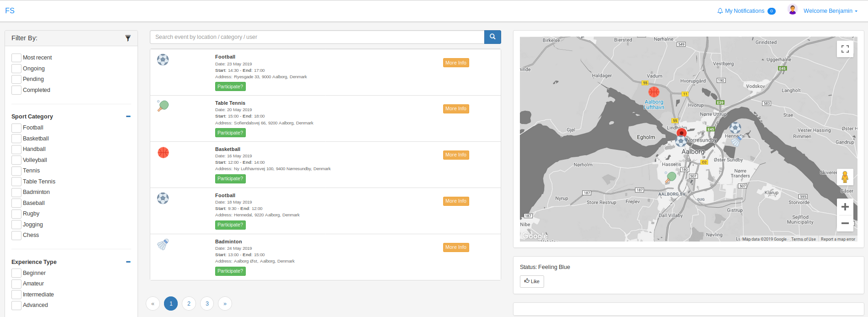
Task: Select football marker near Hennedal on map
Action: coord(736,128)
